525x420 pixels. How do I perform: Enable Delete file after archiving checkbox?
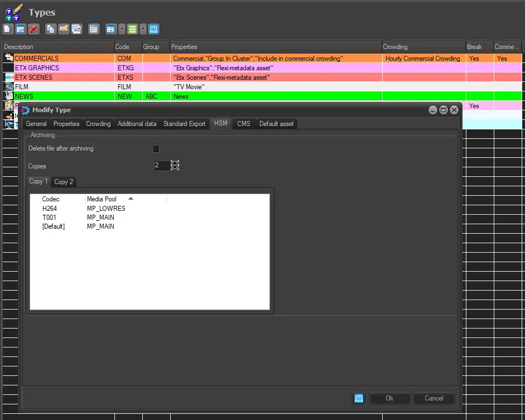click(x=156, y=149)
